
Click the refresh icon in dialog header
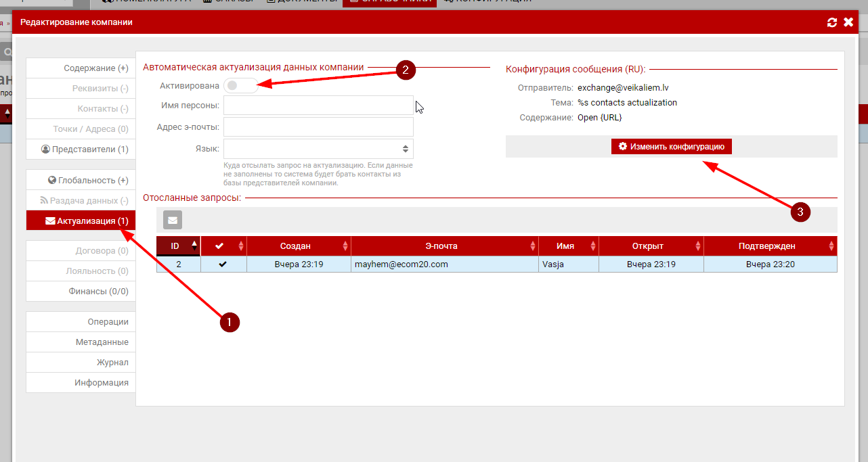832,22
